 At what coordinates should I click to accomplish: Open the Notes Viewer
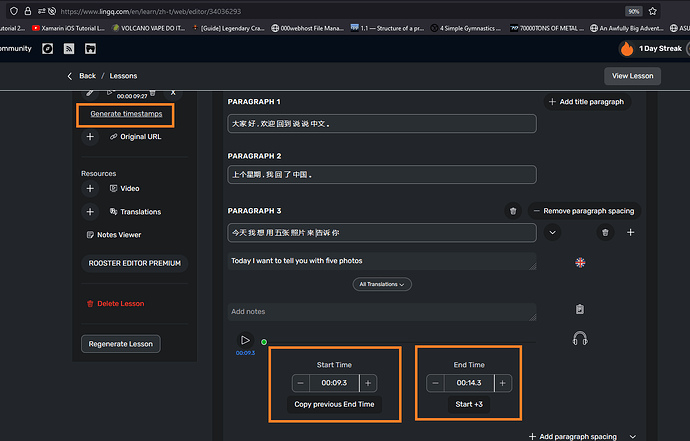click(114, 235)
